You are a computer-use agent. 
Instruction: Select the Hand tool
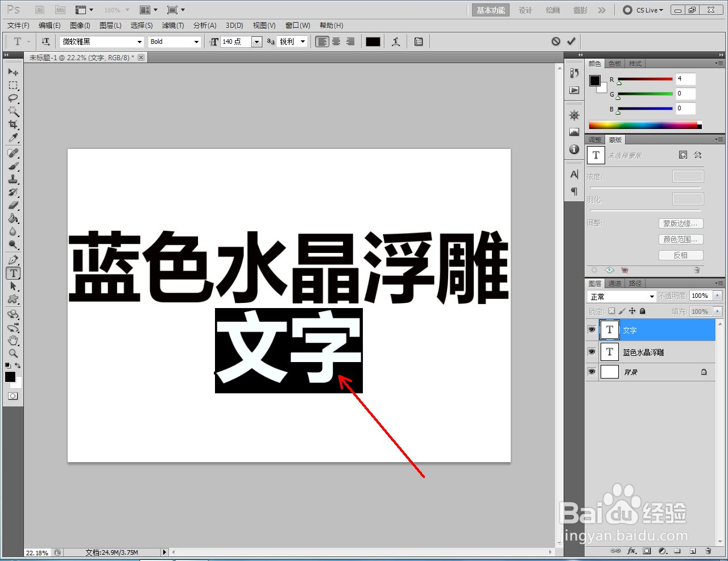pyautogui.click(x=13, y=340)
